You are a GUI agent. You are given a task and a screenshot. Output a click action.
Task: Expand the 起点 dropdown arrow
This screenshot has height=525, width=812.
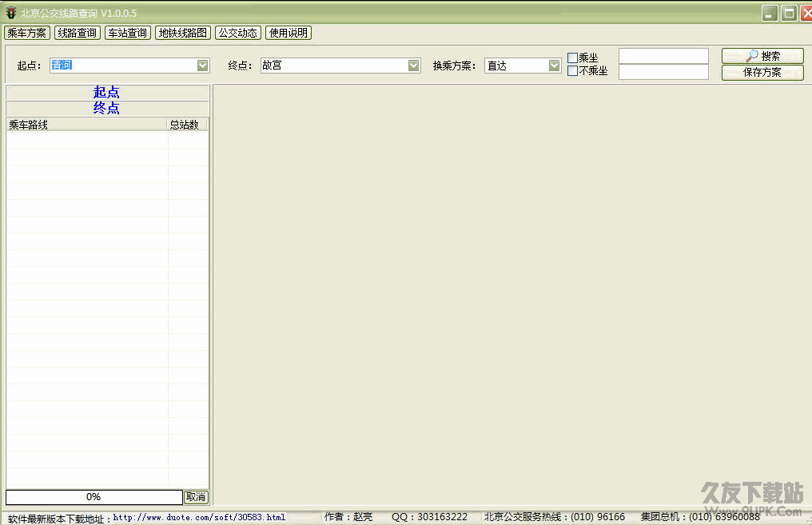pos(202,66)
